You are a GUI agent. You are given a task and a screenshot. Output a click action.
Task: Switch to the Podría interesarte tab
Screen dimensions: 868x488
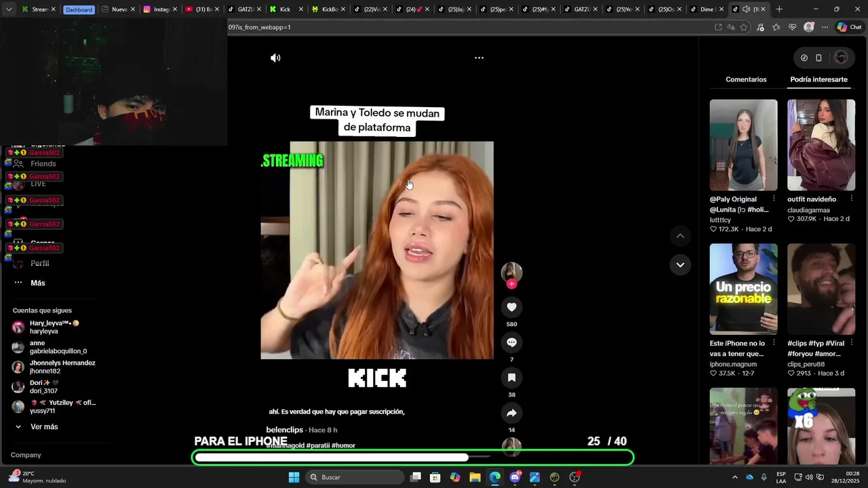818,79
